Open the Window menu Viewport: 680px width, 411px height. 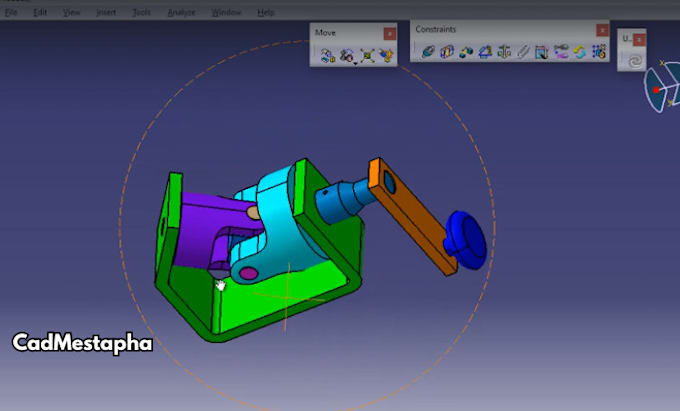pos(226,13)
